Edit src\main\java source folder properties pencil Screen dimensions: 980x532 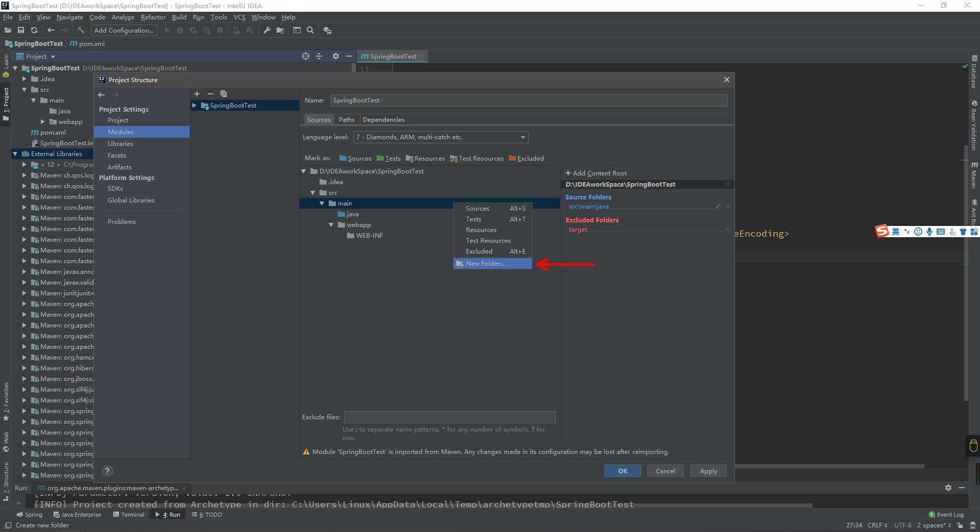pos(718,206)
